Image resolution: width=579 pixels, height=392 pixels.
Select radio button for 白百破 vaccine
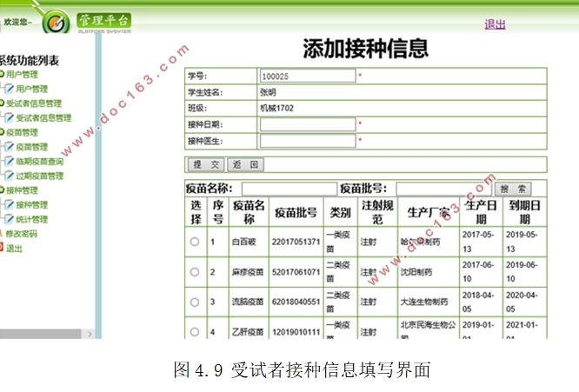[195, 242]
